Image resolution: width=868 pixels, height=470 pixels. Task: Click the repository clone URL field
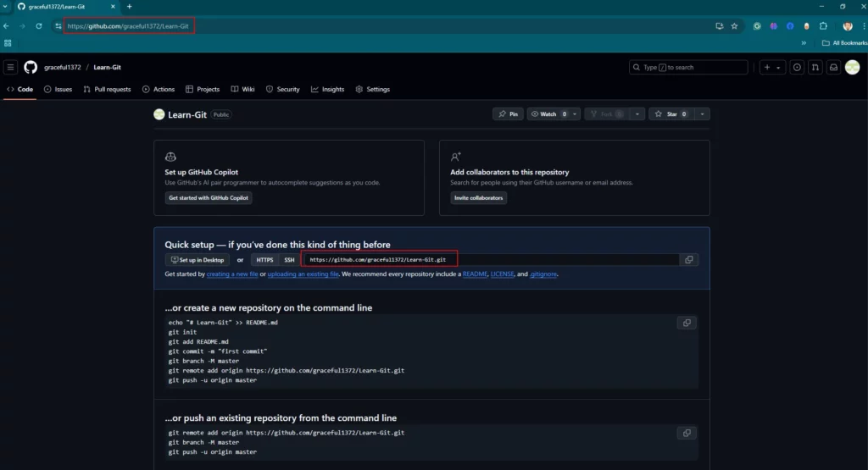[x=491, y=259]
